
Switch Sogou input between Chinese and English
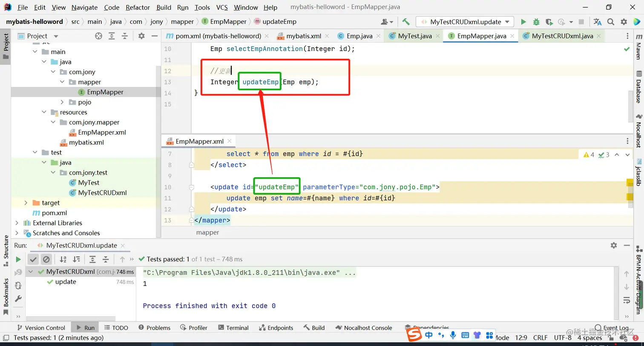click(x=429, y=335)
